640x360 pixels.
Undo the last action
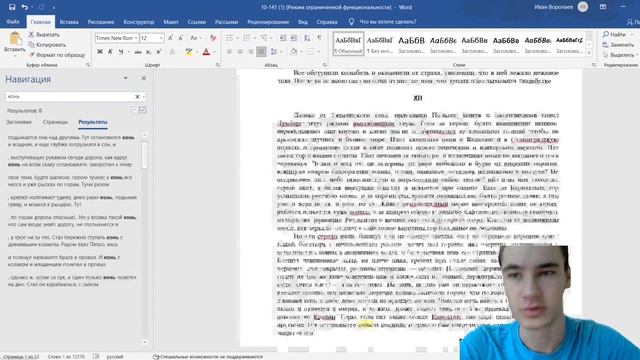(24, 7)
